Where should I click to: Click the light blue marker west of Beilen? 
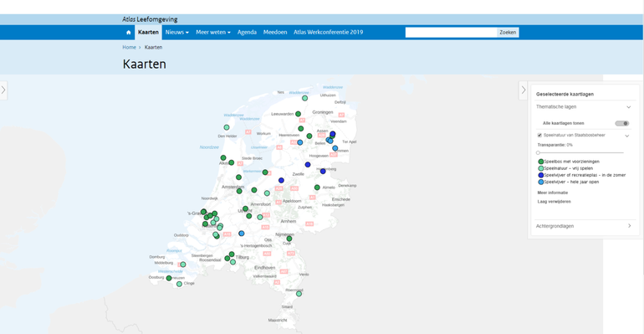[x=299, y=142]
